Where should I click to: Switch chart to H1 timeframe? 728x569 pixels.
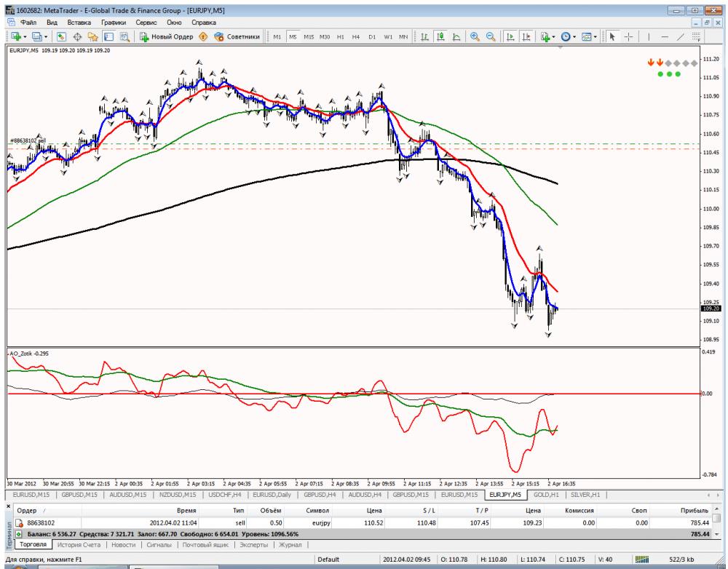(340, 36)
